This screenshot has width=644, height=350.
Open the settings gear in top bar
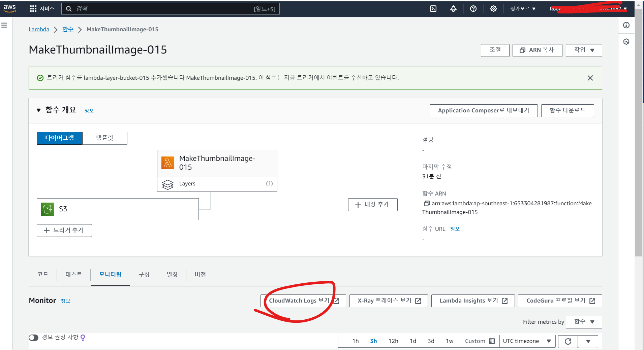pos(493,9)
